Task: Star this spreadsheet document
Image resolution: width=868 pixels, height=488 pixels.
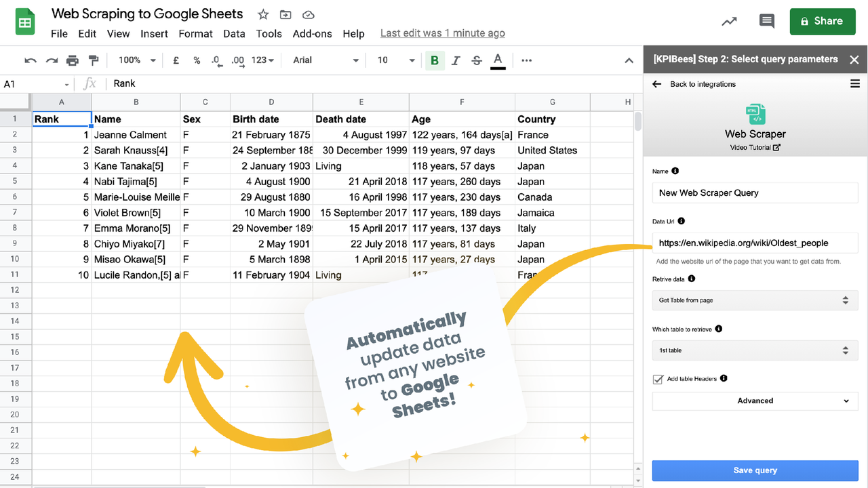Action: [x=263, y=15]
